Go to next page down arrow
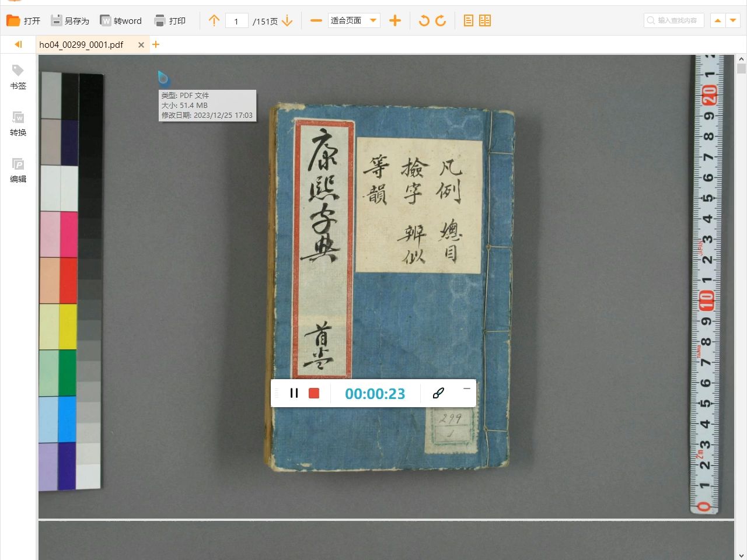 point(287,21)
